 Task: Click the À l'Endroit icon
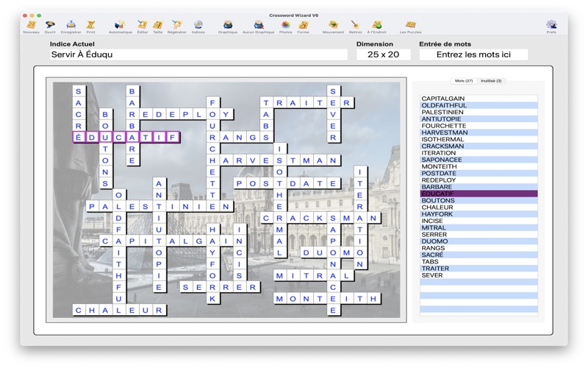click(376, 25)
